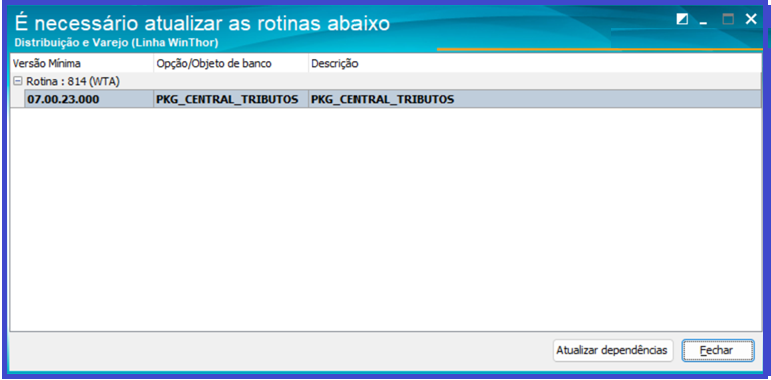The image size is (771, 380).
Task: Sort by the Versão Mínima column header
Action: [82, 63]
